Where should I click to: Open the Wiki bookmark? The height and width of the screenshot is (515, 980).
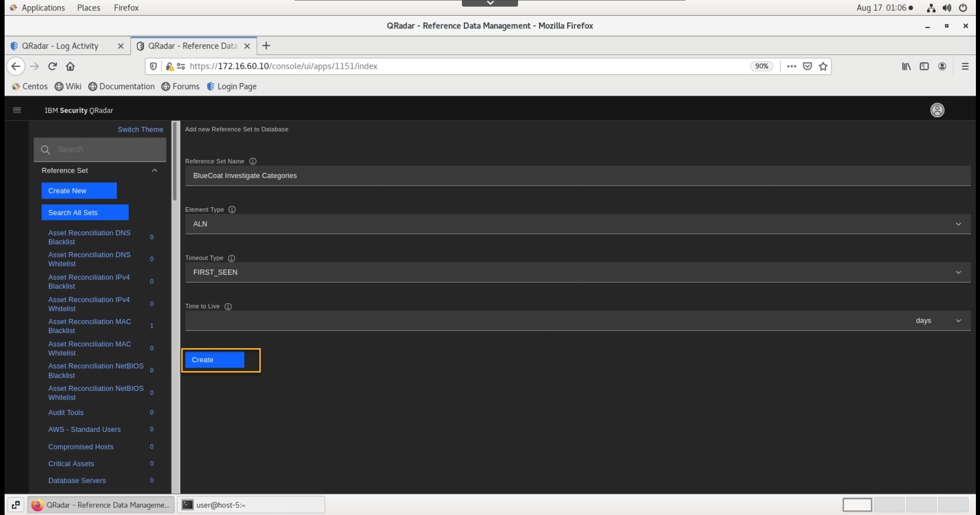68,87
